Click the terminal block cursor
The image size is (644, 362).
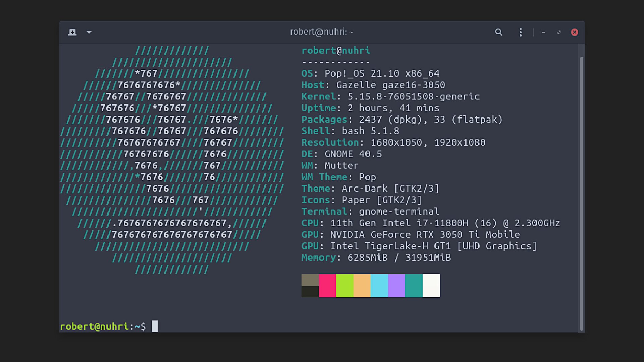coord(155,326)
